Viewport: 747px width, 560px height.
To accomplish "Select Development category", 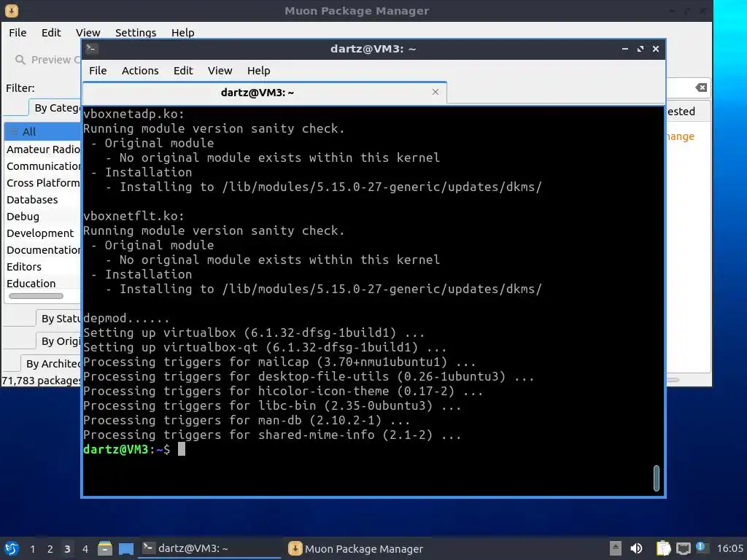I will 43,233.
